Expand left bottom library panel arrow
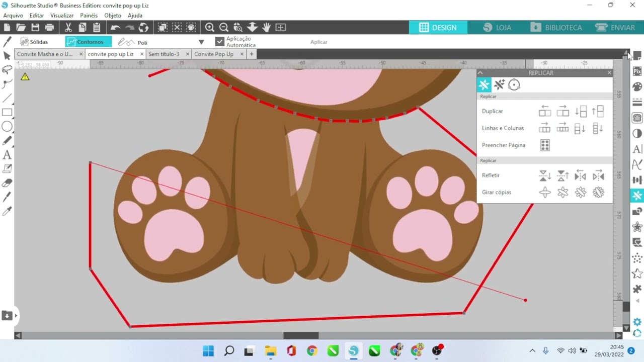This screenshot has width=644, height=362. click(x=16, y=316)
